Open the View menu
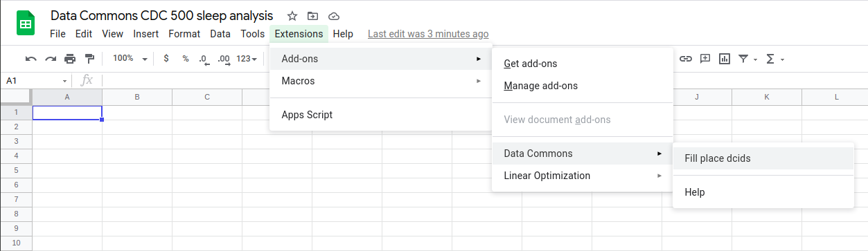Viewport: 868px width, 251px height. (112, 34)
